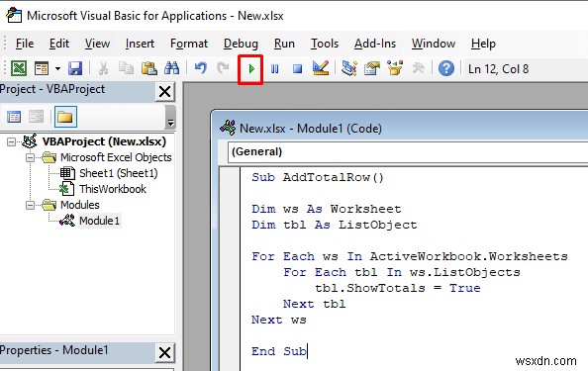Select the Microsoft Excel Objects folder
This screenshot has height=371, width=588.
pos(116,157)
